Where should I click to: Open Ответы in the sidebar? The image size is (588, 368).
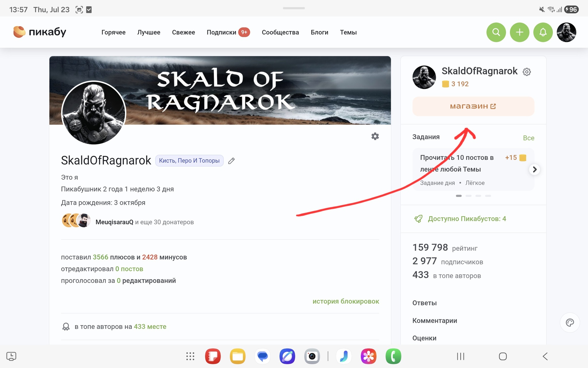tap(424, 303)
